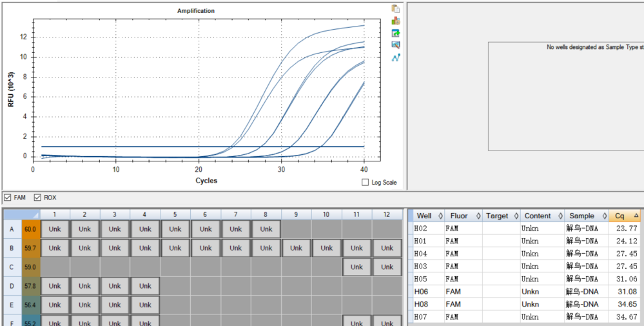The width and height of the screenshot is (644, 326).
Task: Click the Amplification chart title
Action: 196,11
